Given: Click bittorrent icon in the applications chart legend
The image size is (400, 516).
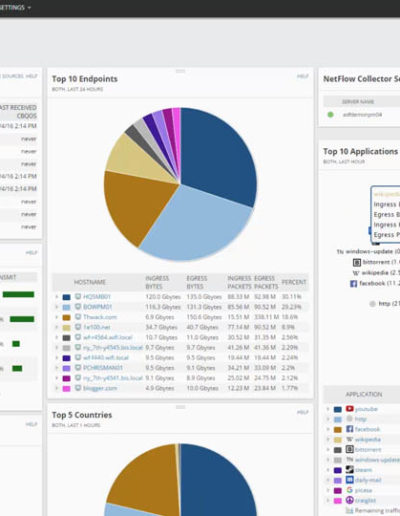Looking at the screenshot, I should pyautogui.click(x=357, y=263).
